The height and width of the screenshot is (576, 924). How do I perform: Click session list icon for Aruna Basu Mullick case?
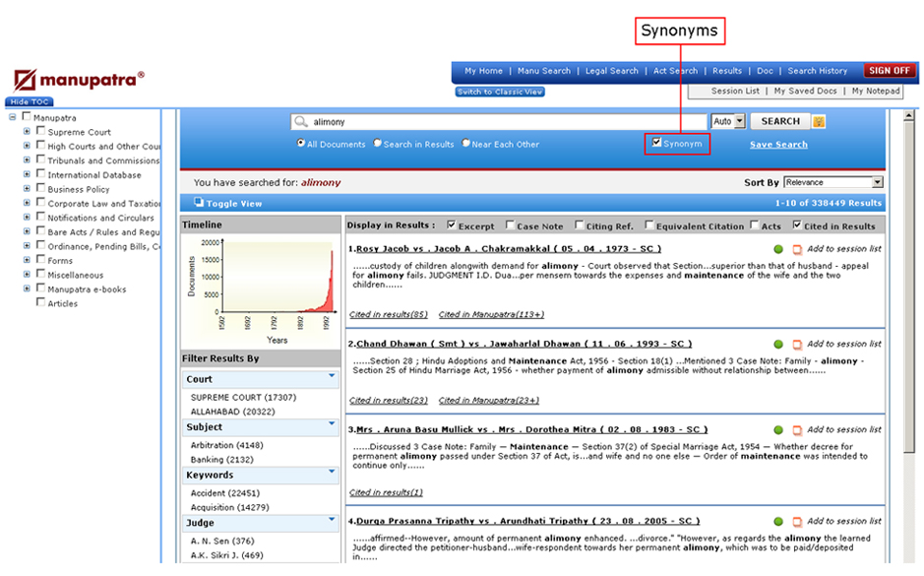(797, 430)
